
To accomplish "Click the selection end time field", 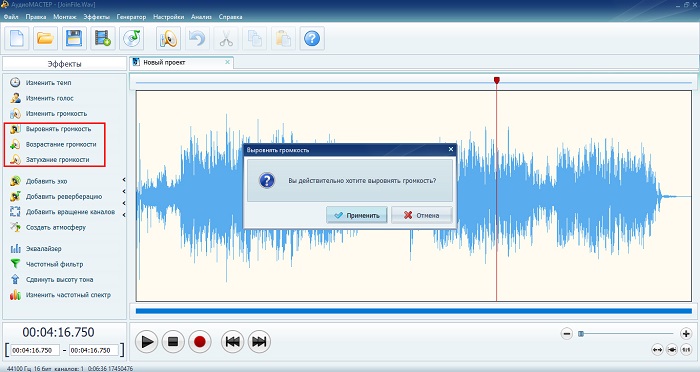I will [94, 351].
